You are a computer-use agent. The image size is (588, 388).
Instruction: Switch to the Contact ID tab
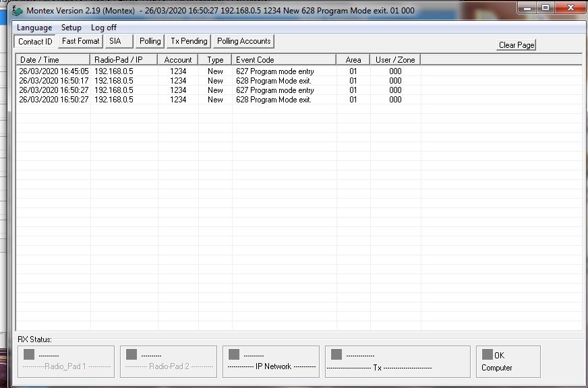[x=35, y=42]
